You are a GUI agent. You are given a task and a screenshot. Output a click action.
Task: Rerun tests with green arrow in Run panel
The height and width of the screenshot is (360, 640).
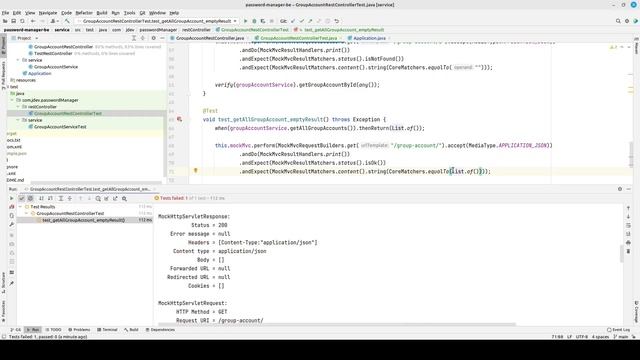(x=11, y=198)
